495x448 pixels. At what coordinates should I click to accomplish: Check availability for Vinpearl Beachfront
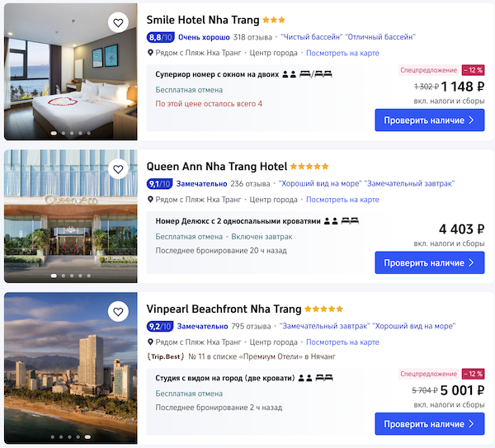(x=430, y=424)
